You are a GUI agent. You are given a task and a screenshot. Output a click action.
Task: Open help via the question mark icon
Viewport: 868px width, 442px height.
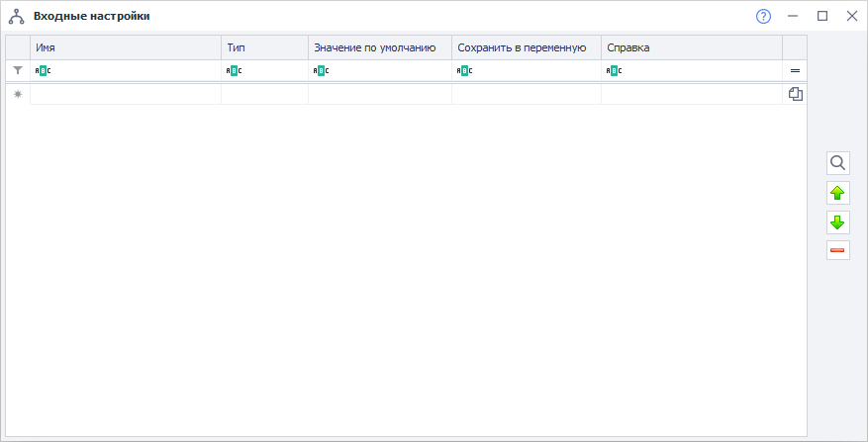763,16
